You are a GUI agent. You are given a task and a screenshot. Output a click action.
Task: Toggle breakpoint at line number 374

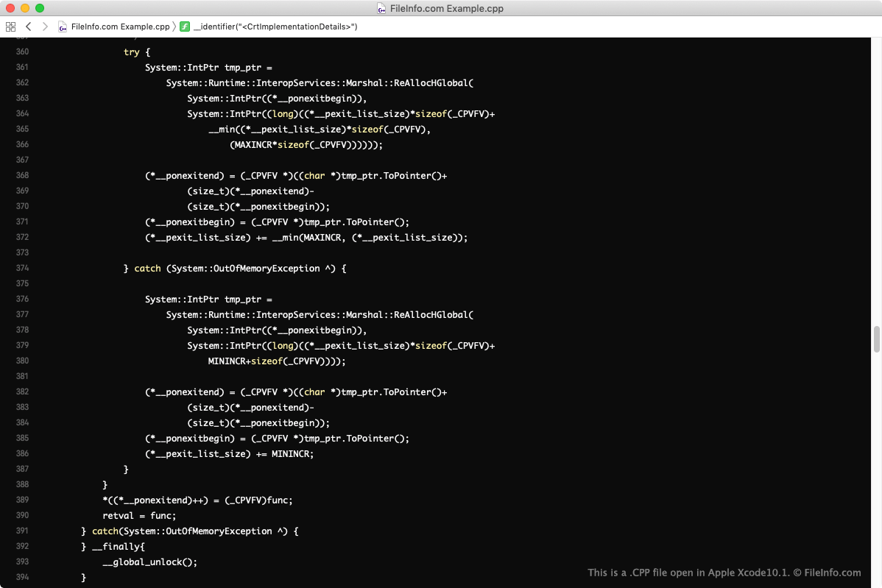pyautogui.click(x=22, y=269)
